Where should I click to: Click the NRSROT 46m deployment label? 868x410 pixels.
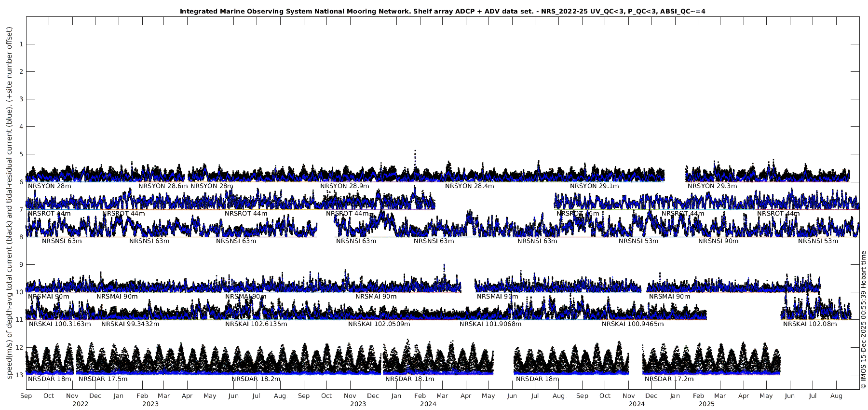coord(578,214)
